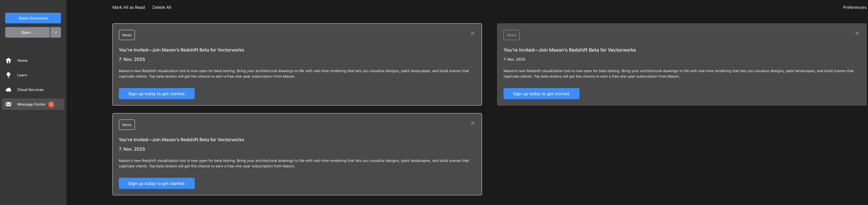Dismiss the top-left news message
Screen dimensions: 868x205
coord(472,33)
